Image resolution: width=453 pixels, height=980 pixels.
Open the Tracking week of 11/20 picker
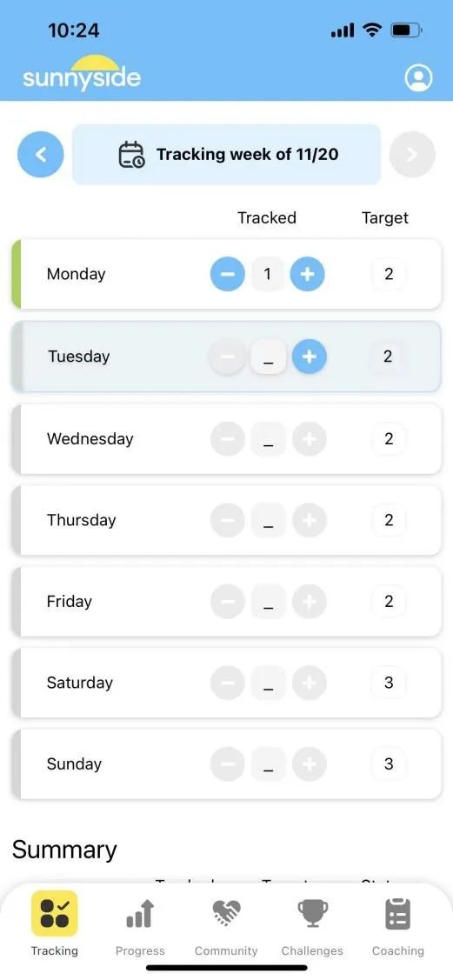[226, 155]
